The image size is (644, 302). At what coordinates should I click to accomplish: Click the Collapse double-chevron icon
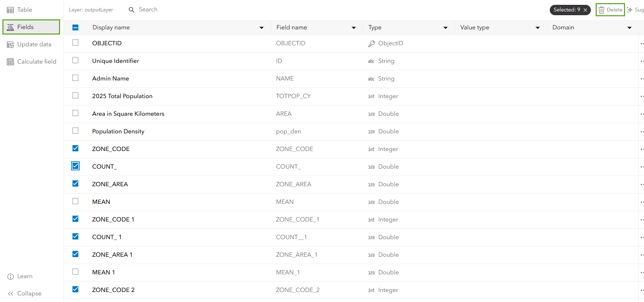pos(10,294)
